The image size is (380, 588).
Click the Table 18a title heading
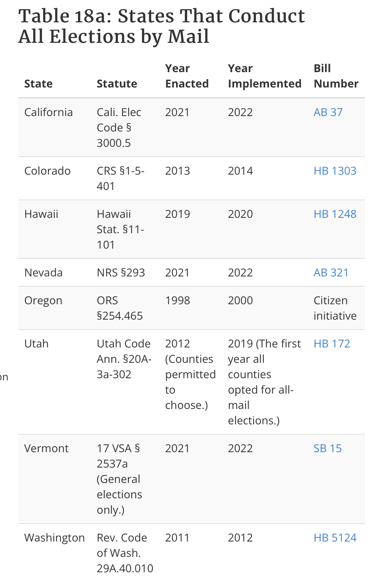pos(161,26)
